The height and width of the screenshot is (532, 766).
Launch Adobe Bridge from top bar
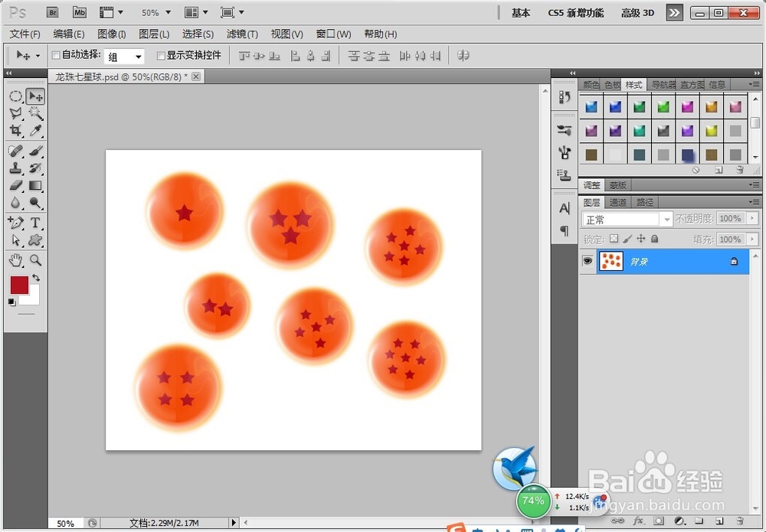tap(52, 13)
